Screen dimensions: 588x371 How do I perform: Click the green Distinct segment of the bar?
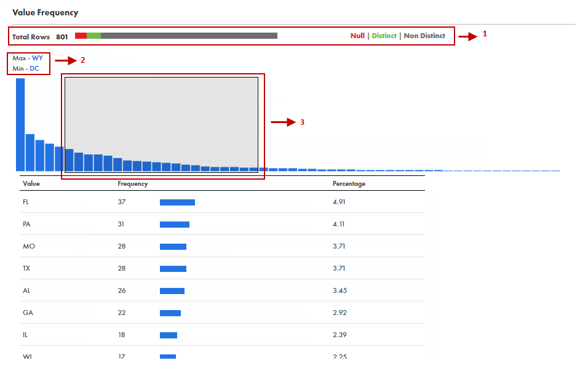93,36
